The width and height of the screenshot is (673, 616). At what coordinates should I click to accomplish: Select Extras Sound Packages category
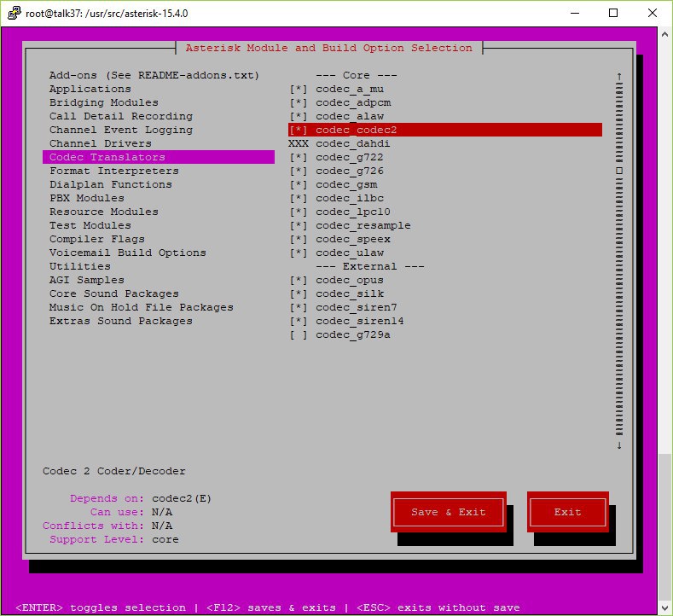pos(121,321)
